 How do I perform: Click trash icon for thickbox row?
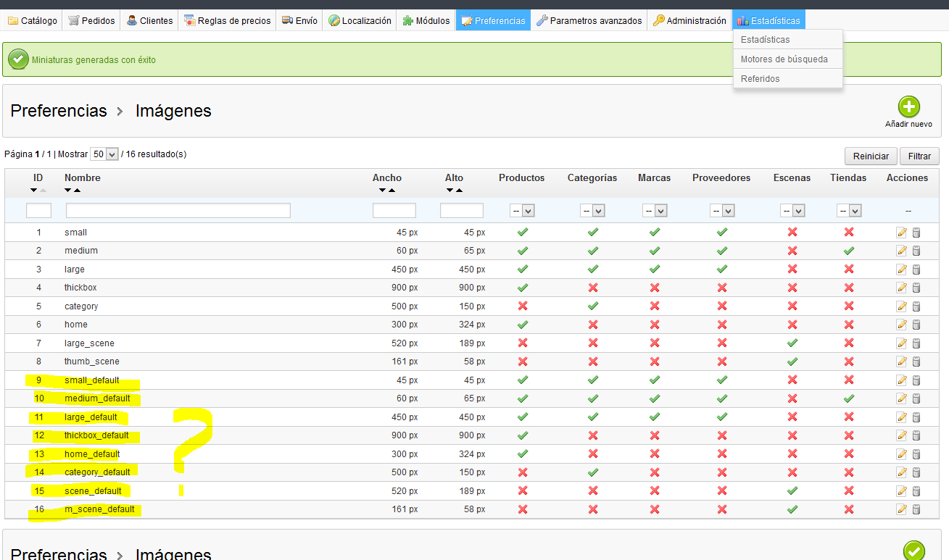[916, 288]
